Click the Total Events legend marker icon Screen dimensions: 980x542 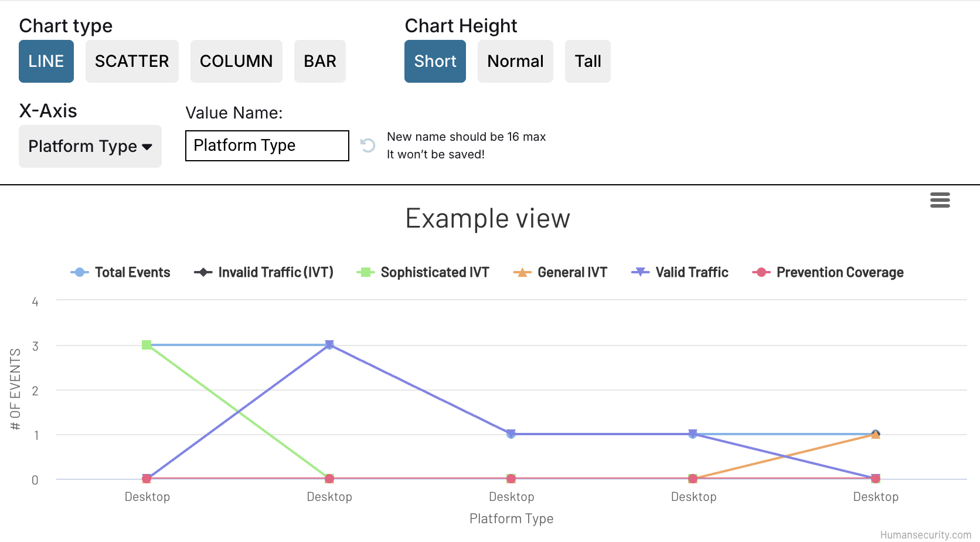tap(79, 272)
